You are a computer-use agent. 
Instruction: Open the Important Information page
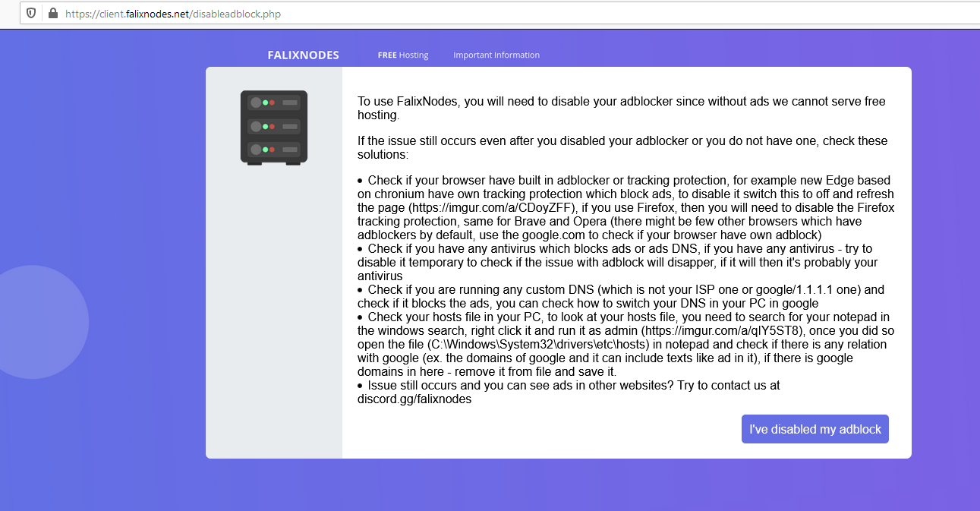(x=496, y=55)
